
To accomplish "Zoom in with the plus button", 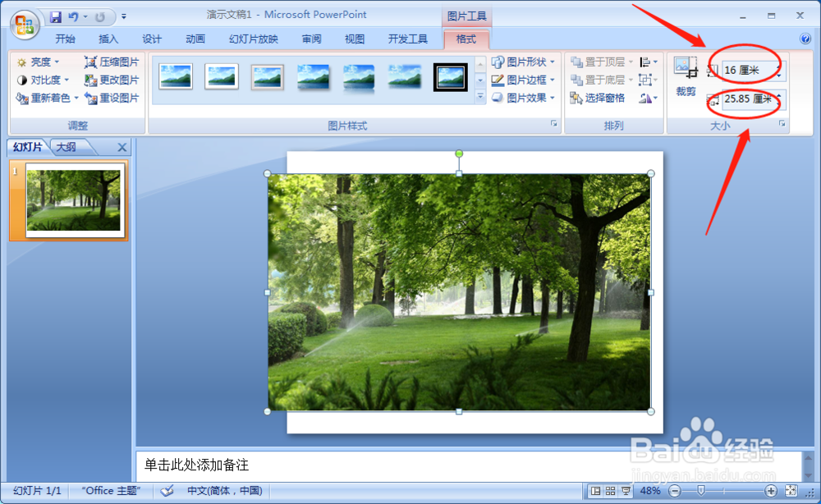I will pyautogui.click(x=770, y=491).
